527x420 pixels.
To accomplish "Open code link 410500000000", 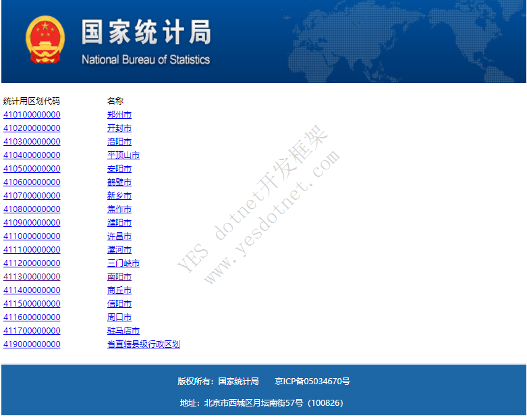I will pyautogui.click(x=32, y=168).
